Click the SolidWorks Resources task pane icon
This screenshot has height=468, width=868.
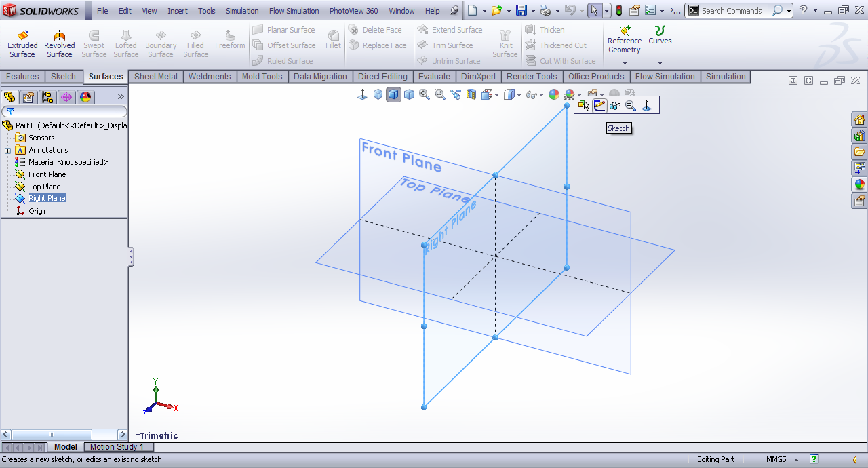click(x=860, y=120)
